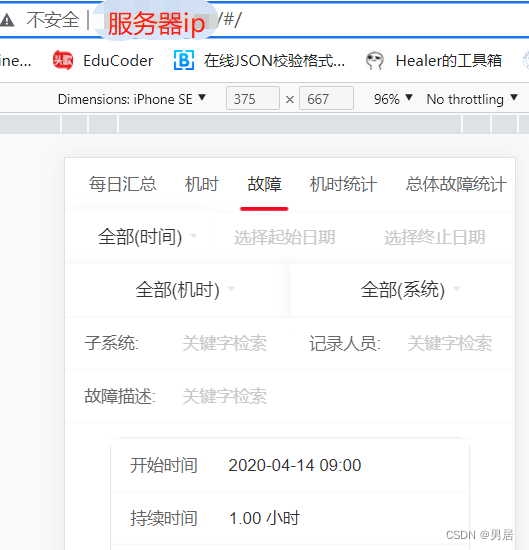This screenshot has height=550, width=529.
Task: Switch to the 机时 tab
Action: (x=202, y=184)
